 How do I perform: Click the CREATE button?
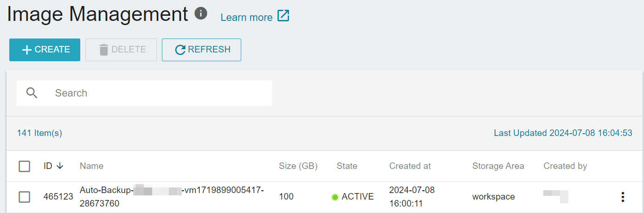[x=45, y=50]
